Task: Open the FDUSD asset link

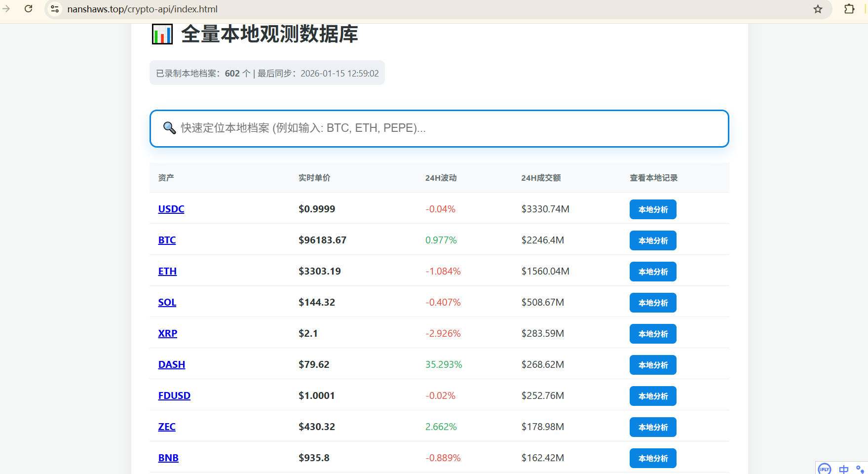Action: click(174, 395)
